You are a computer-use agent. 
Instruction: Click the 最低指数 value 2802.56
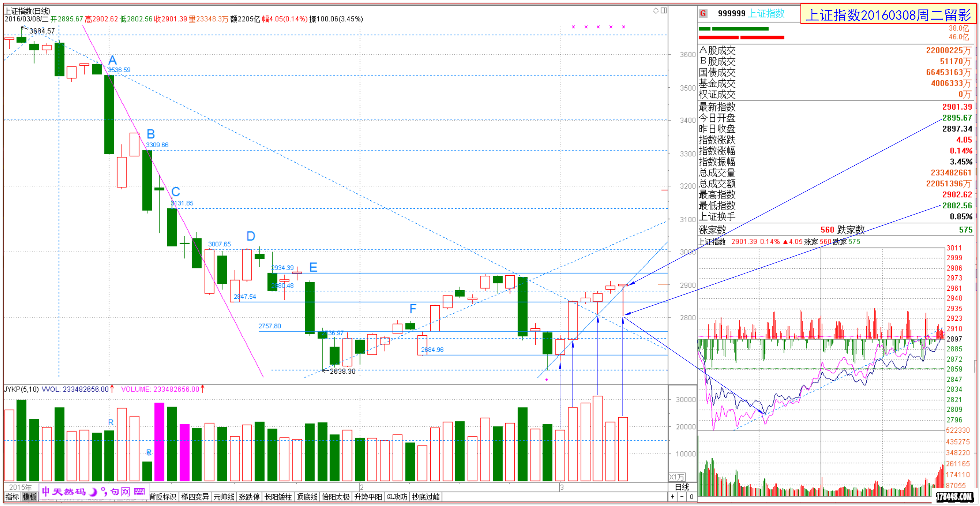tap(957, 206)
